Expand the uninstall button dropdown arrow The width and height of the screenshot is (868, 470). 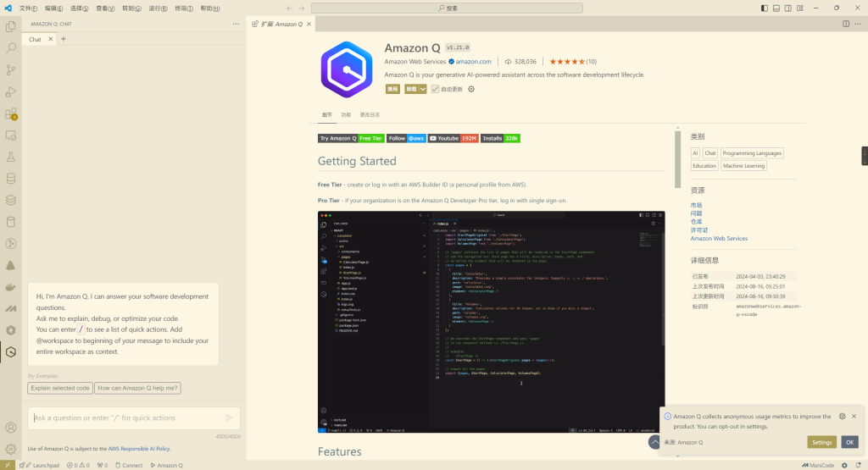pos(422,89)
